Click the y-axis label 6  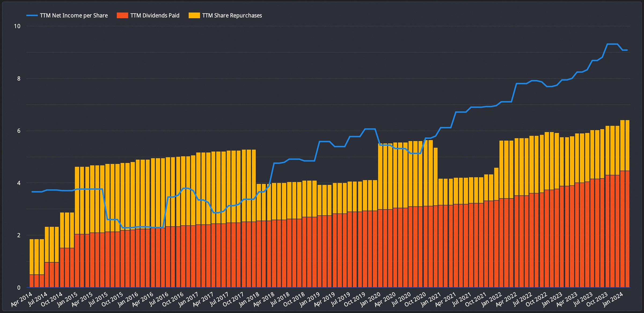19,131
